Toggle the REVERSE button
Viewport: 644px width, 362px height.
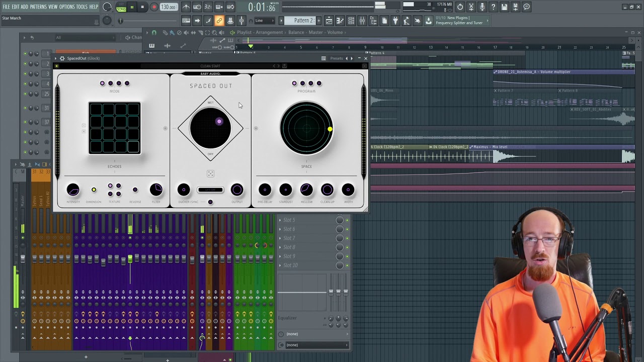coord(135,190)
